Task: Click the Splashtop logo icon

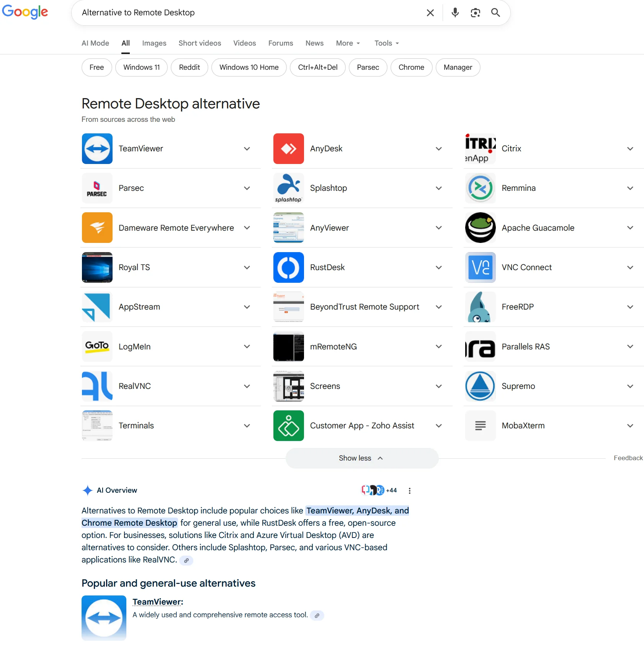Action: coord(288,188)
